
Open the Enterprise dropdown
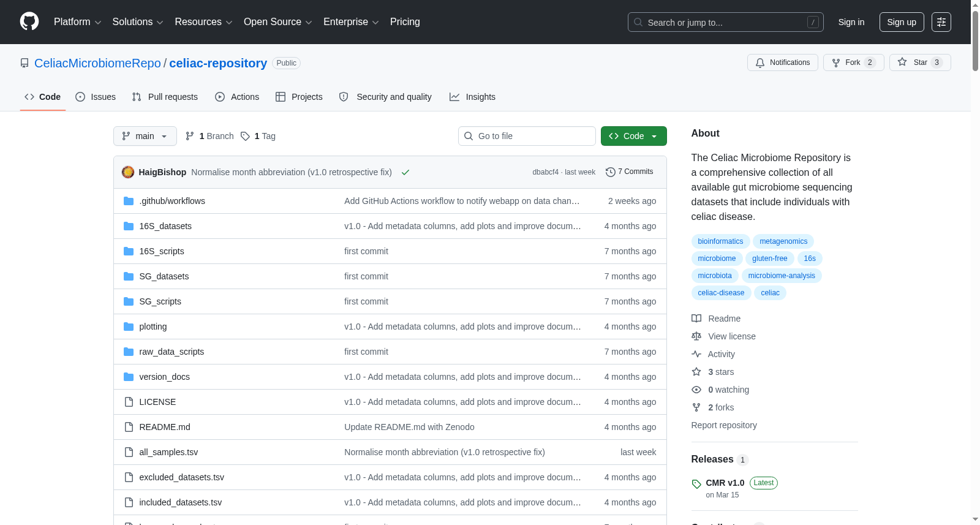351,22
